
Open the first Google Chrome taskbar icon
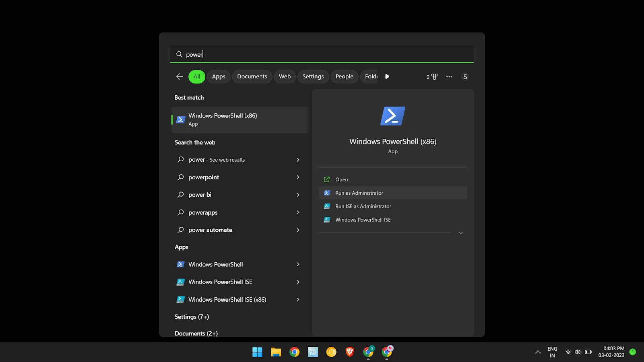[294, 352]
